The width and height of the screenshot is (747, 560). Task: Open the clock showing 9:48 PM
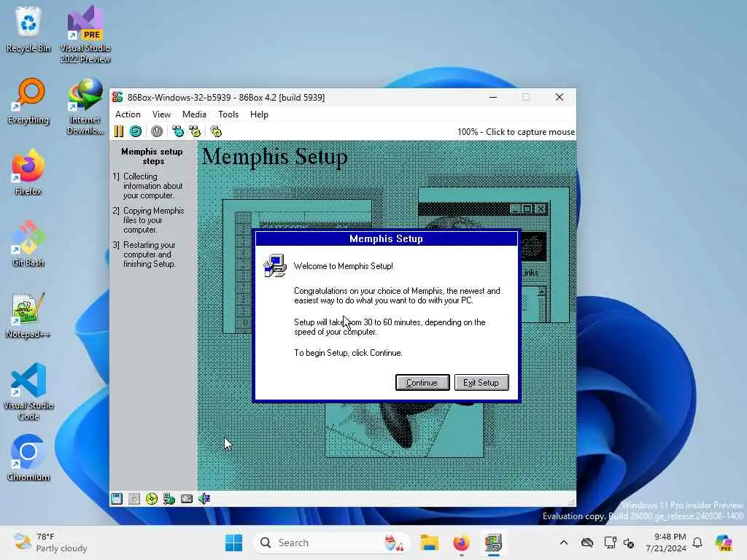[666, 542]
